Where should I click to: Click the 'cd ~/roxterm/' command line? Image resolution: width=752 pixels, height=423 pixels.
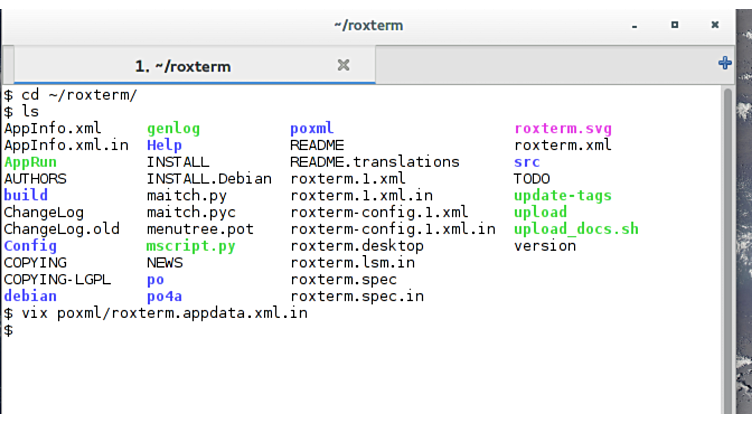pos(79,94)
